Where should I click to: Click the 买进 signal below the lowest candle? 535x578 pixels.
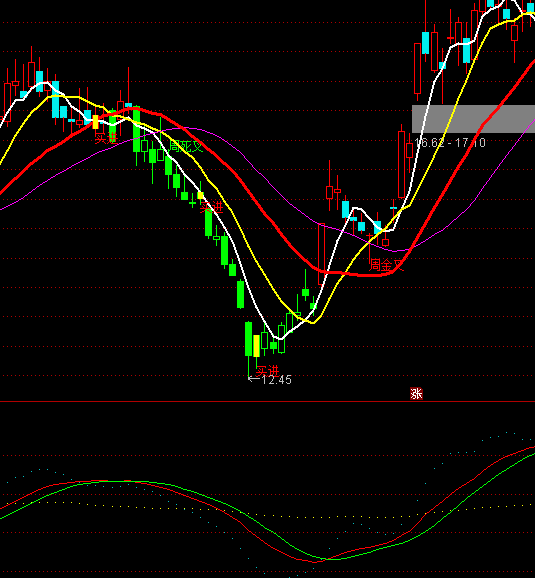(267, 370)
